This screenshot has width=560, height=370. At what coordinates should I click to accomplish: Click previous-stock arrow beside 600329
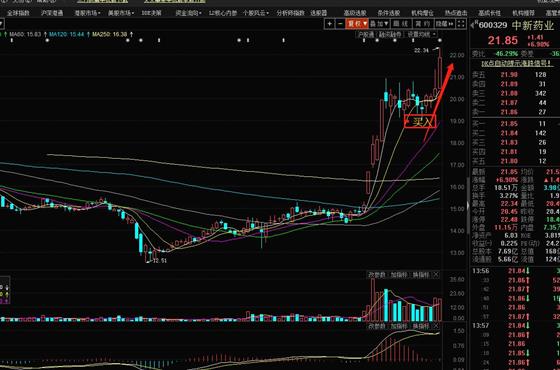pos(472,25)
